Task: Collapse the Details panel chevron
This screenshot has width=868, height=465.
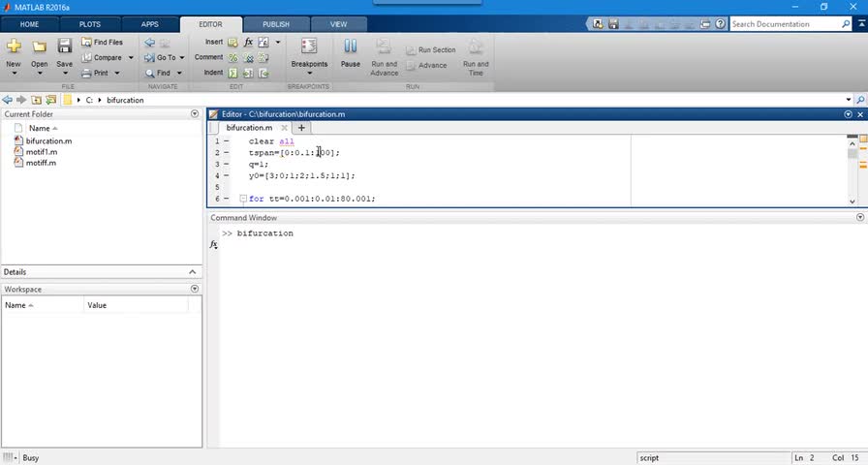Action: click(192, 272)
